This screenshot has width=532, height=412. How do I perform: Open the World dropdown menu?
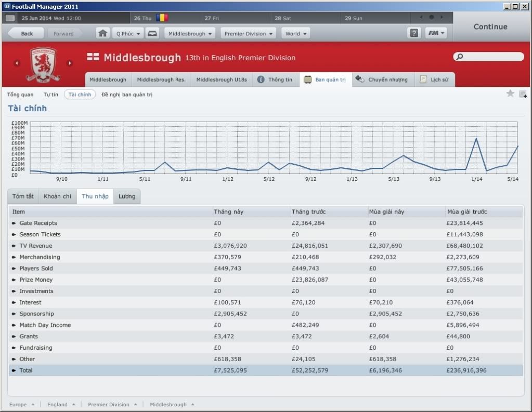(295, 33)
